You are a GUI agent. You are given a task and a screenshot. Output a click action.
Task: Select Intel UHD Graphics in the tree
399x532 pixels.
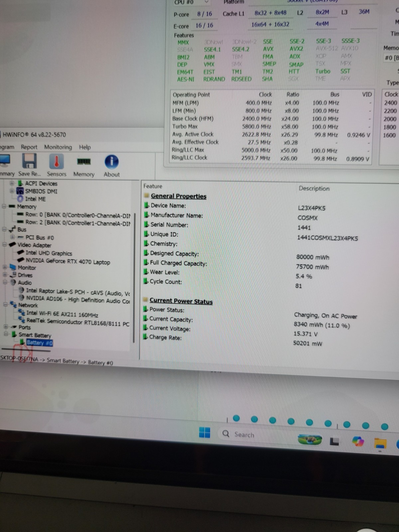[49, 253]
